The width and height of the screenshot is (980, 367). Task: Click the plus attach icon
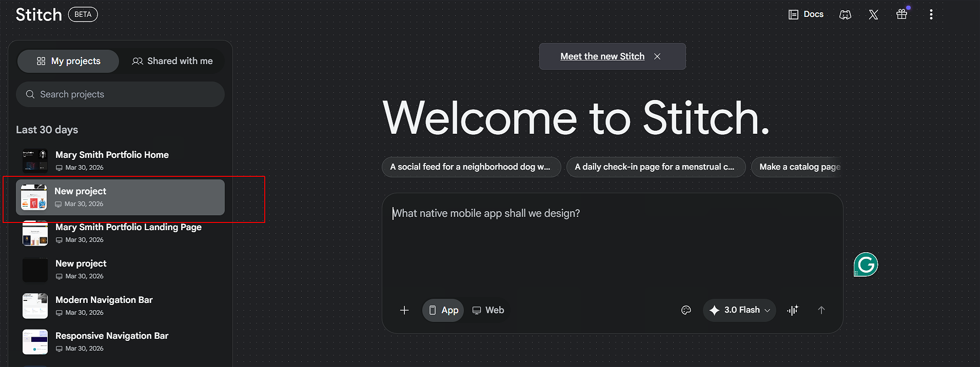(404, 310)
